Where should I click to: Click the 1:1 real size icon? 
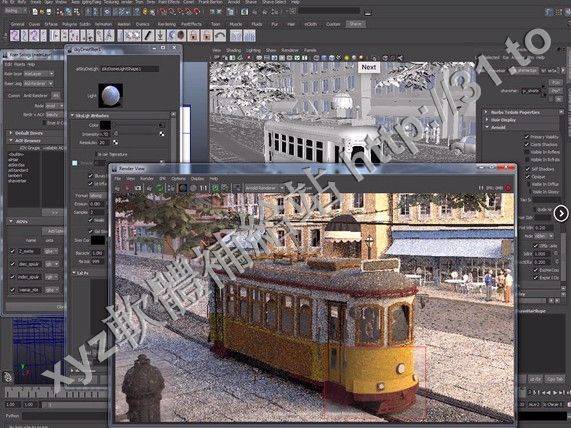204,188
